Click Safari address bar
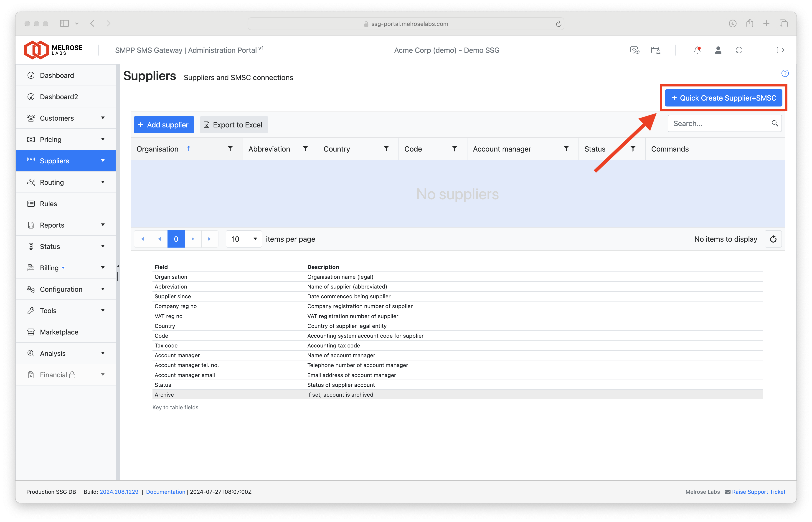This screenshot has height=522, width=812. click(x=406, y=24)
